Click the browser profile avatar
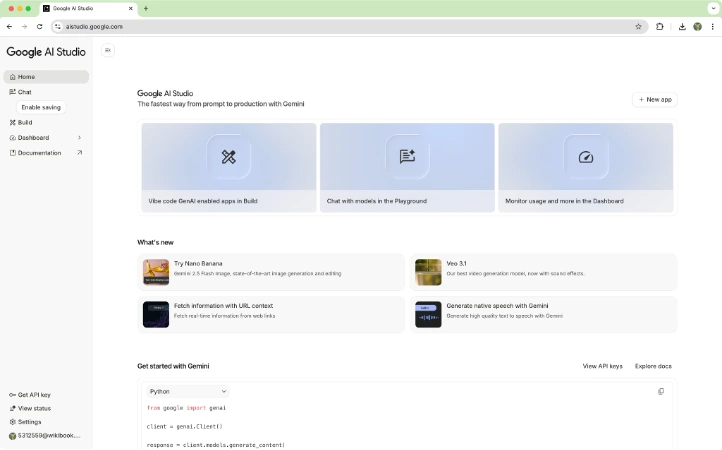The image size is (722, 450). point(698,27)
